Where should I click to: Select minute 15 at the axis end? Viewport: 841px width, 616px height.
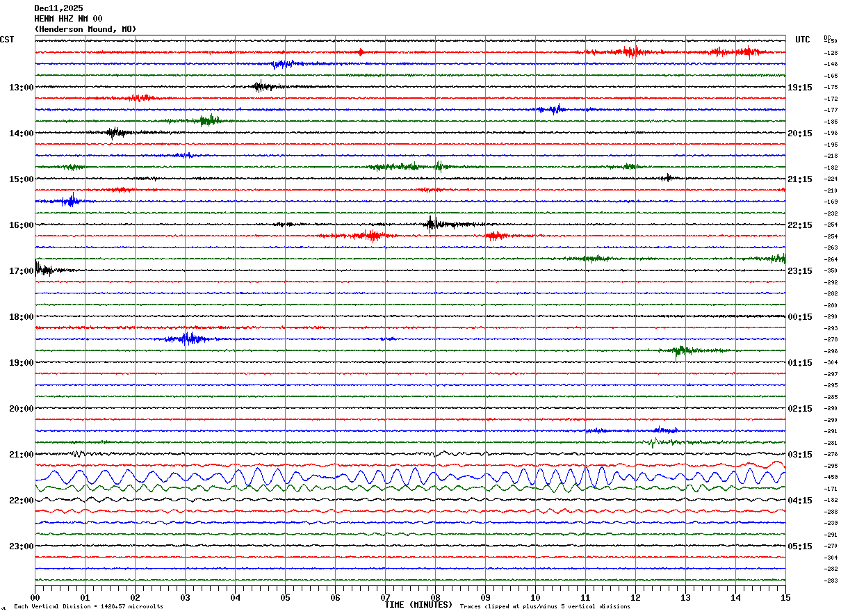click(785, 598)
